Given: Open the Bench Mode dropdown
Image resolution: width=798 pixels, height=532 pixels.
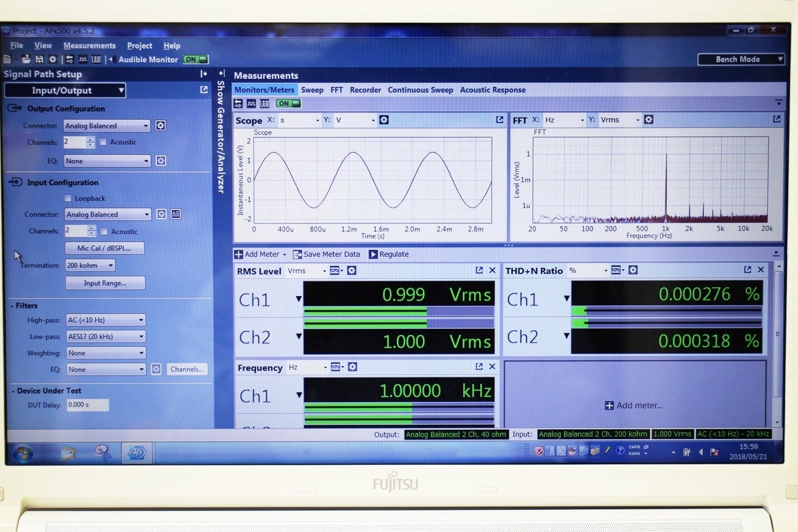Looking at the screenshot, I should (x=741, y=59).
